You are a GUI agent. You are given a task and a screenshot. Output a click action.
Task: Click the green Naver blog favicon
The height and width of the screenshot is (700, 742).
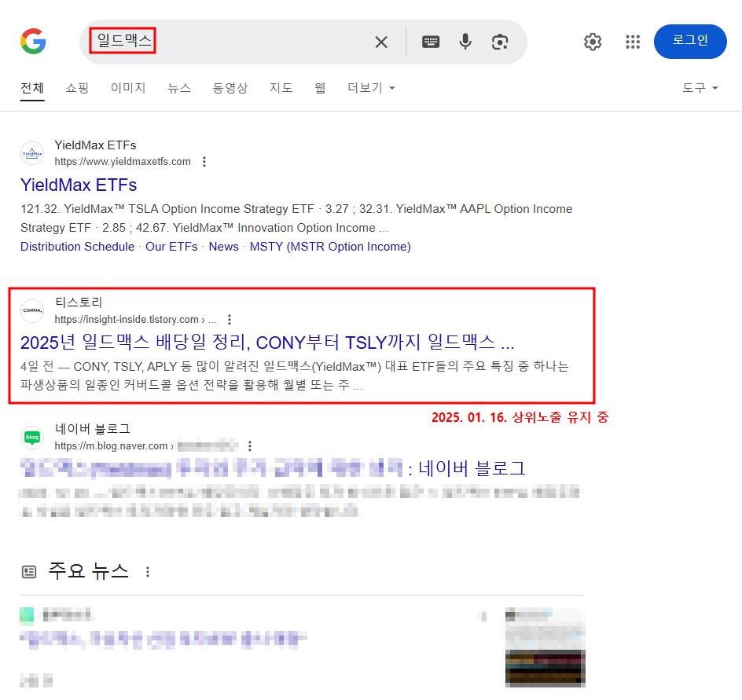click(x=32, y=438)
